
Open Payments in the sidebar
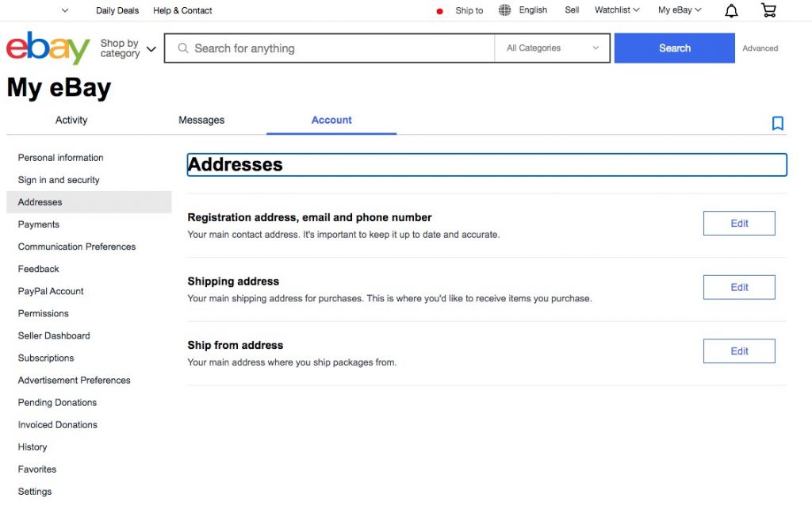[38, 224]
